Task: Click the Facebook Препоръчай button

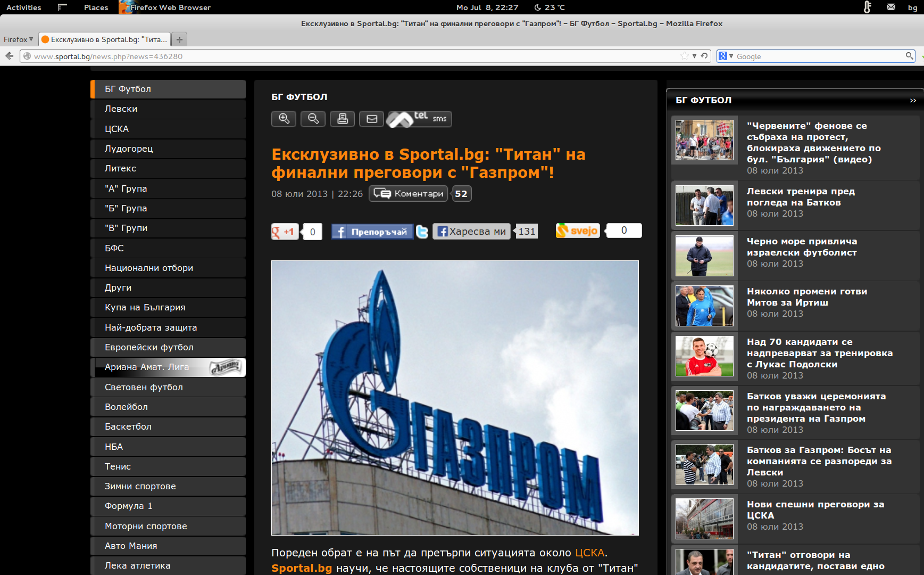Action: point(372,232)
